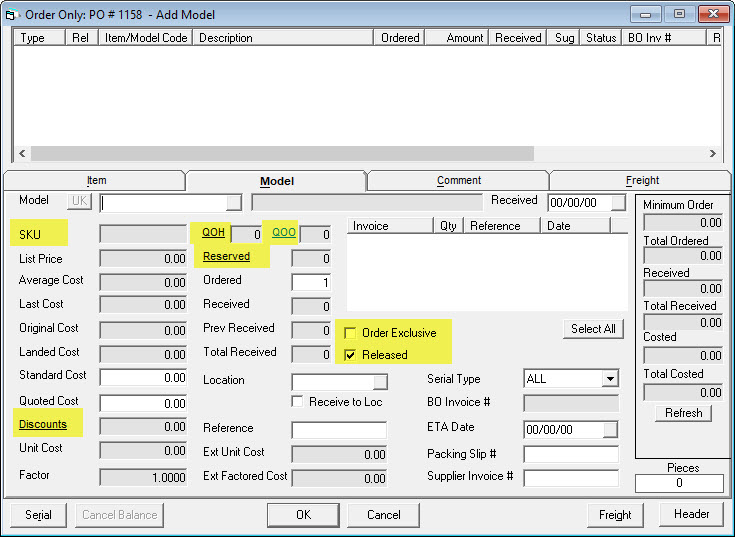Click the Refresh totals button
Image resolution: width=735 pixels, height=537 pixels.
pos(683,413)
